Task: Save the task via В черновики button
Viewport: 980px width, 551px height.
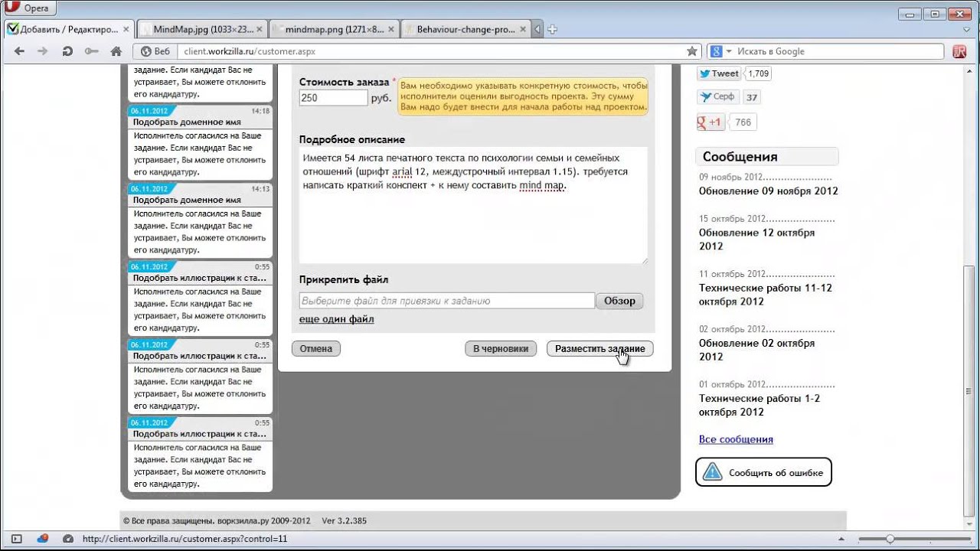Action: (501, 348)
